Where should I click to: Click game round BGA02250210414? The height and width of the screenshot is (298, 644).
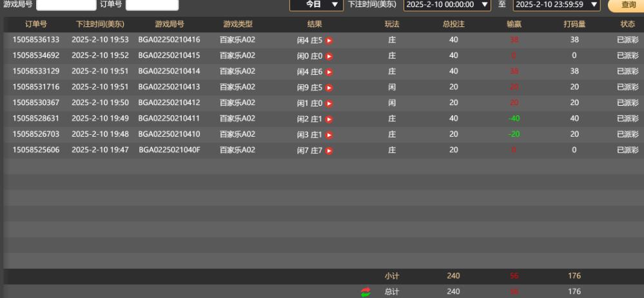169,71
